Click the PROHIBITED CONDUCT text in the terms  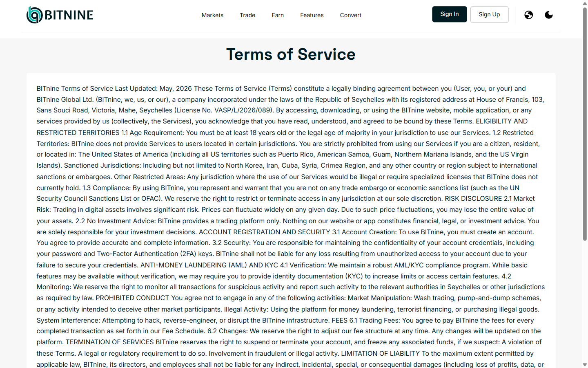tap(132, 298)
